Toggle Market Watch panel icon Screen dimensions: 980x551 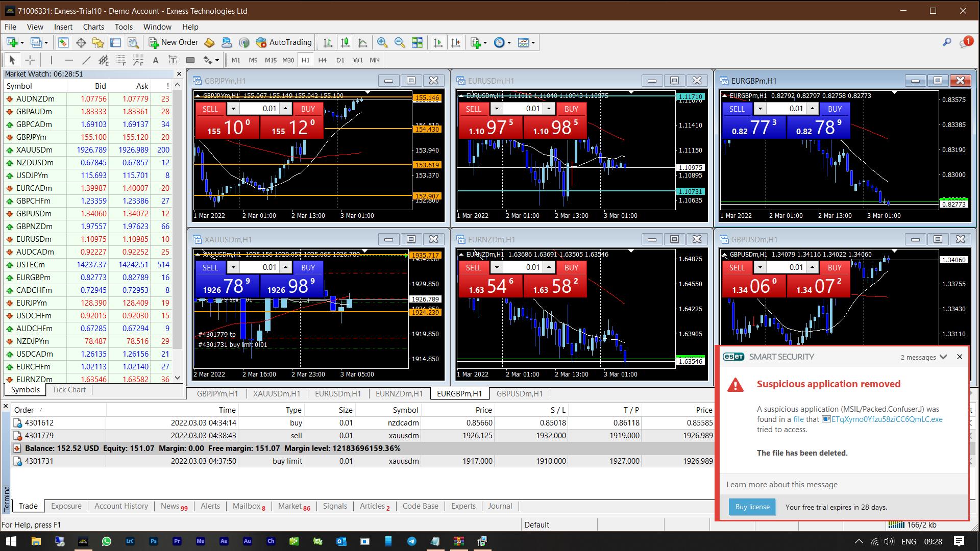tap(63, 42)
